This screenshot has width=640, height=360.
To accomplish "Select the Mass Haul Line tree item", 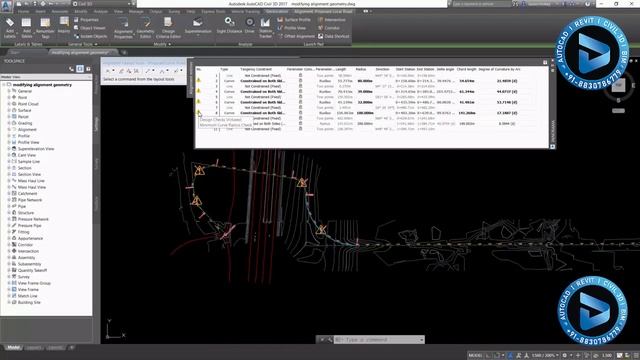I will coord(31,181).
